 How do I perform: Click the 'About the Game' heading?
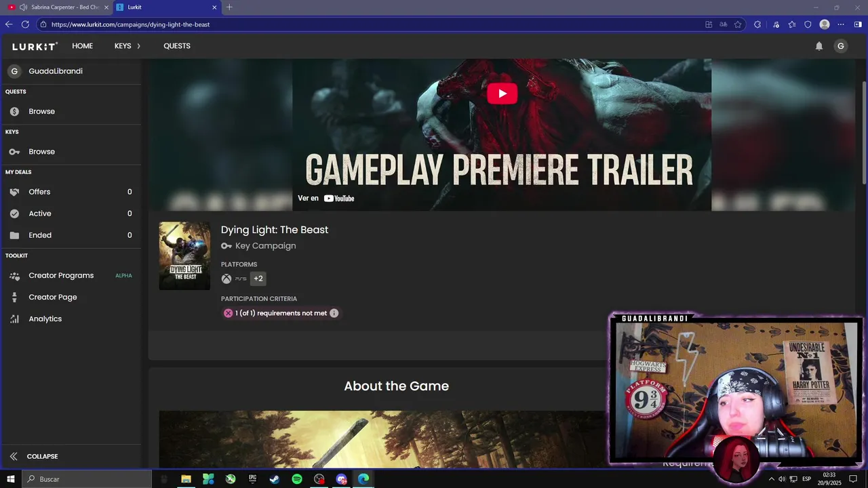[396, 386]
